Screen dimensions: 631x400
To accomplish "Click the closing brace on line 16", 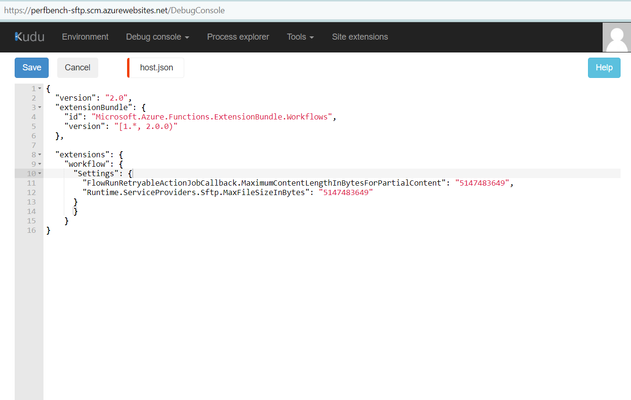I will click(48, 230).
